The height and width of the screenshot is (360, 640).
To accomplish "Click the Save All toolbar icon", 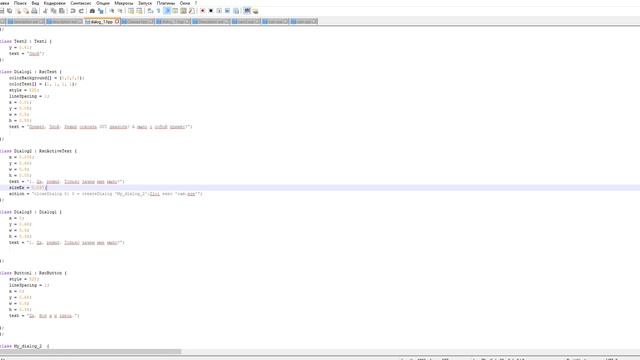I will pos(9,11).
